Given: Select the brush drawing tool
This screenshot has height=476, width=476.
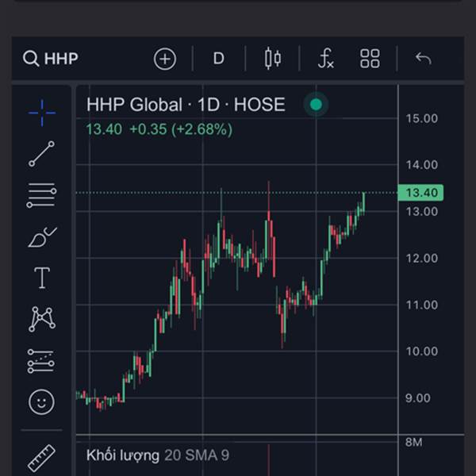Looking at the screenshot, I should (41, 236).
